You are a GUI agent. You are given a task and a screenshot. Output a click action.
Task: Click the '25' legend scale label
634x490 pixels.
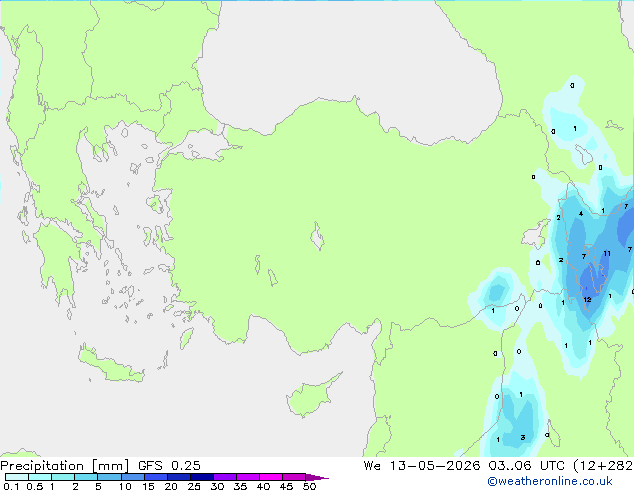coord(194,486)
